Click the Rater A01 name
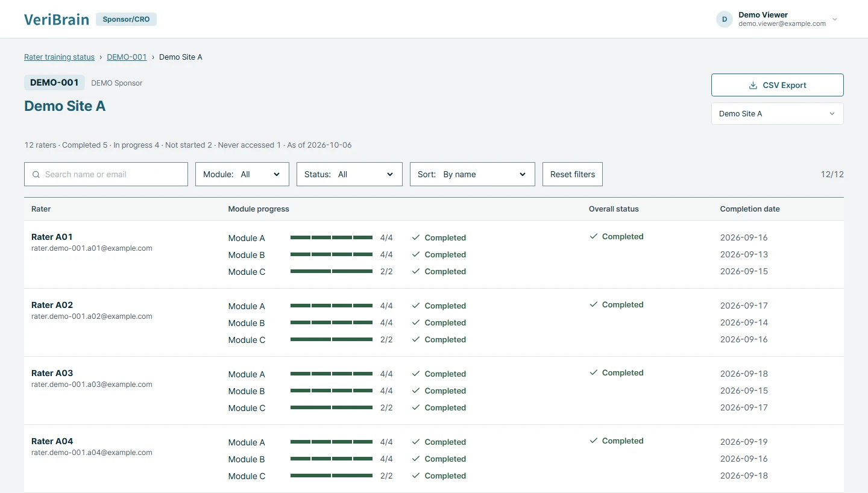The width and height of the screenshot is (868, 493). pyautogui.click(x=52, y=237)
